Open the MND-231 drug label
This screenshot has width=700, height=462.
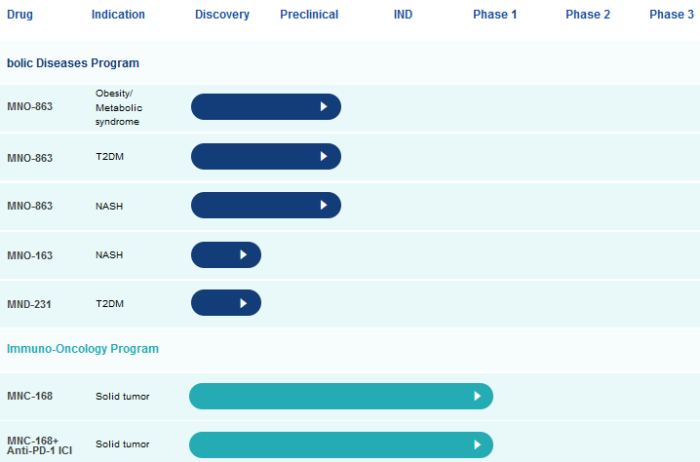[30, 304]
